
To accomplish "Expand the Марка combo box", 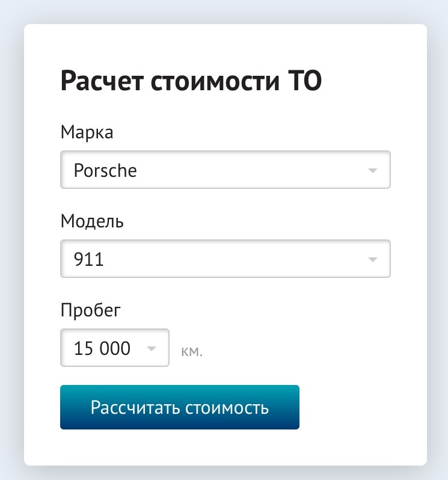I will (226, 170).
